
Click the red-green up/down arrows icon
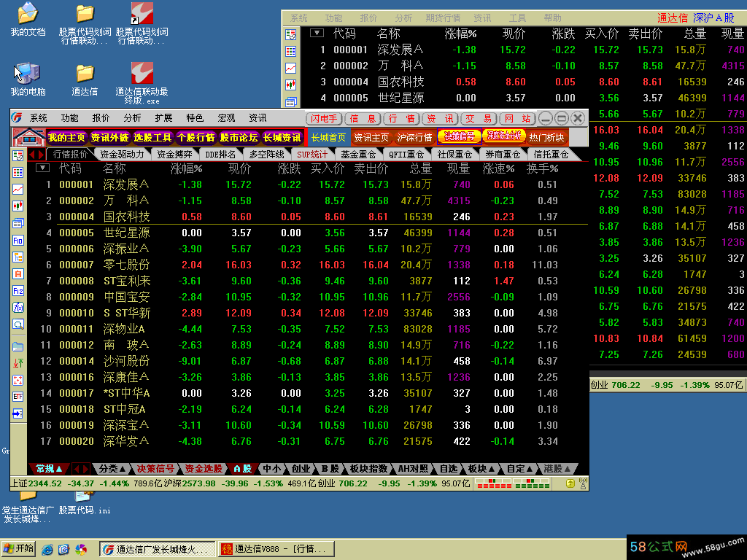coord(18,363)
